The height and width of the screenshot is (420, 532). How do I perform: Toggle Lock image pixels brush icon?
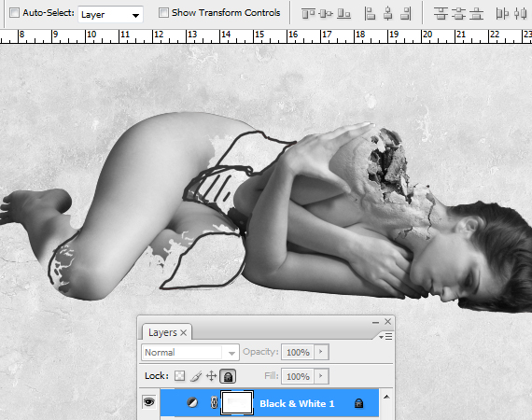pos(196,376)
